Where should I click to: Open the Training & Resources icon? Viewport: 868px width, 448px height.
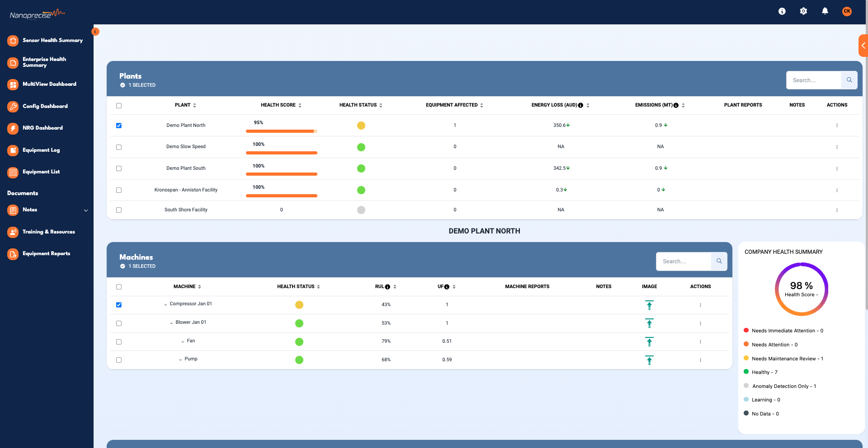(12, 232)
